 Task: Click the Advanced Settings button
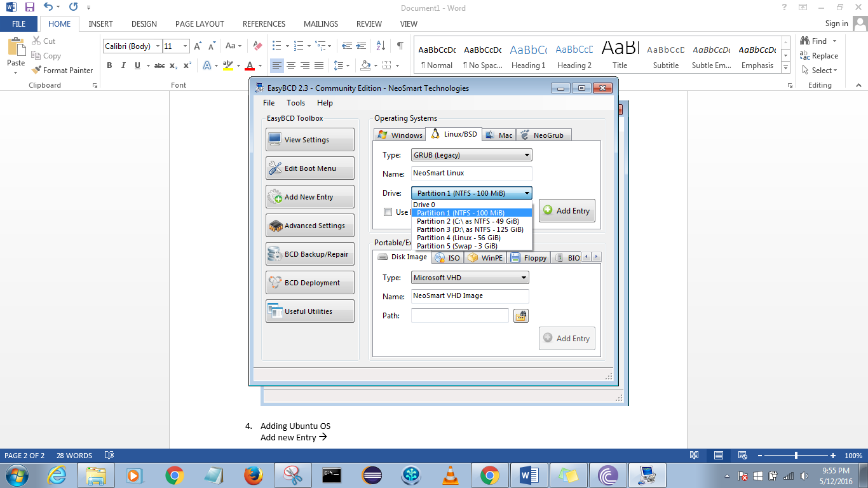click(310, 226)
